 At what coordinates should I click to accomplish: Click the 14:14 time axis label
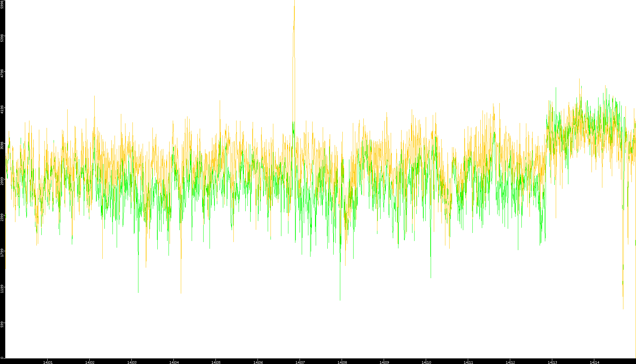(594, 362)
